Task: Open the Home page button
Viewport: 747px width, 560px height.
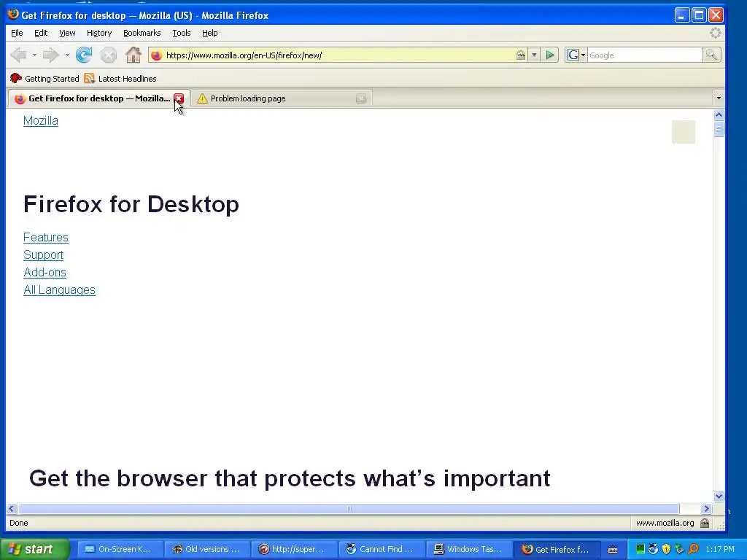Action: click(x=133, y=55)
